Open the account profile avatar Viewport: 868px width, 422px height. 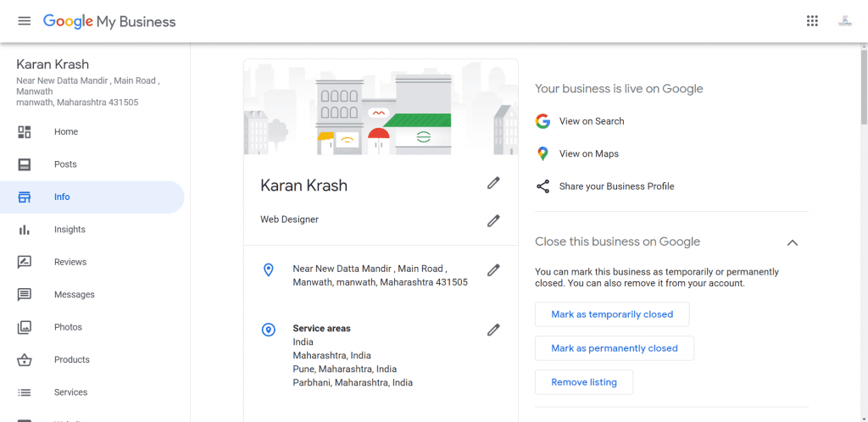click(845, 21)
